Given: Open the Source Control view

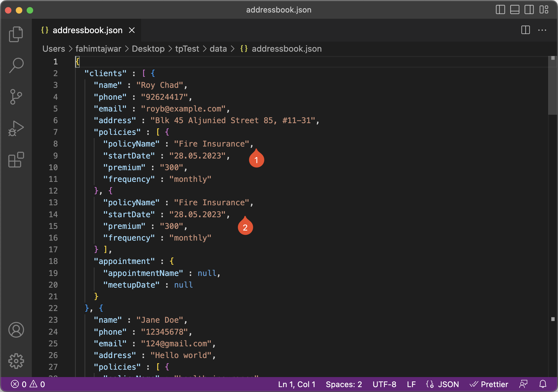Looking at the screenshot, I should tap(16, 97).
